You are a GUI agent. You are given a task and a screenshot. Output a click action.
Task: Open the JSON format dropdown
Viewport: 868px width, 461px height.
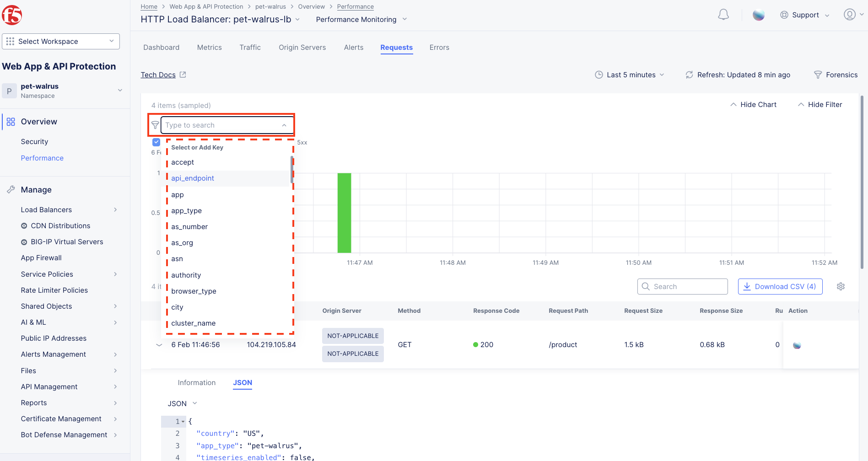[x=182, y=403]
